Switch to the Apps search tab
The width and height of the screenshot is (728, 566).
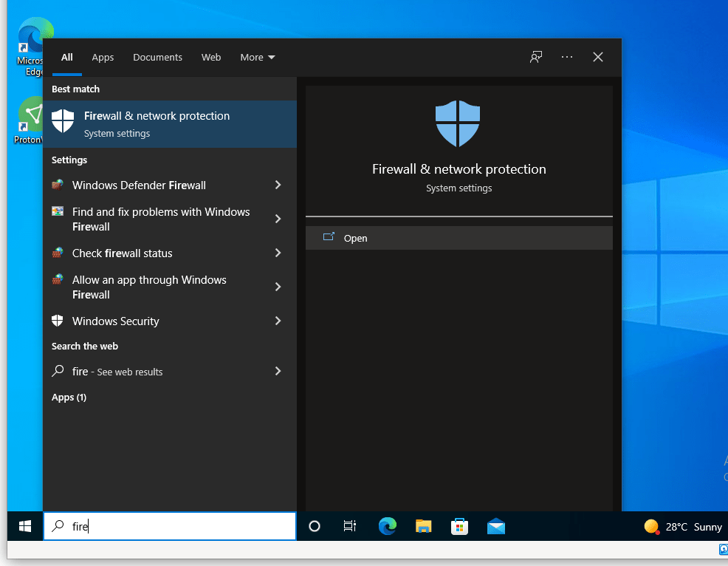[103, 57]
